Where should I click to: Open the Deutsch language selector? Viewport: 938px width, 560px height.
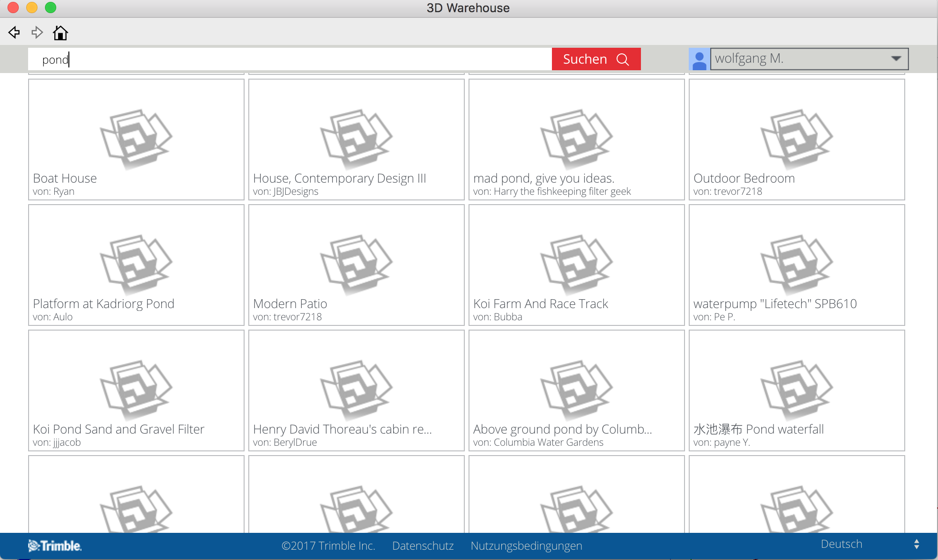pos(841,544)
